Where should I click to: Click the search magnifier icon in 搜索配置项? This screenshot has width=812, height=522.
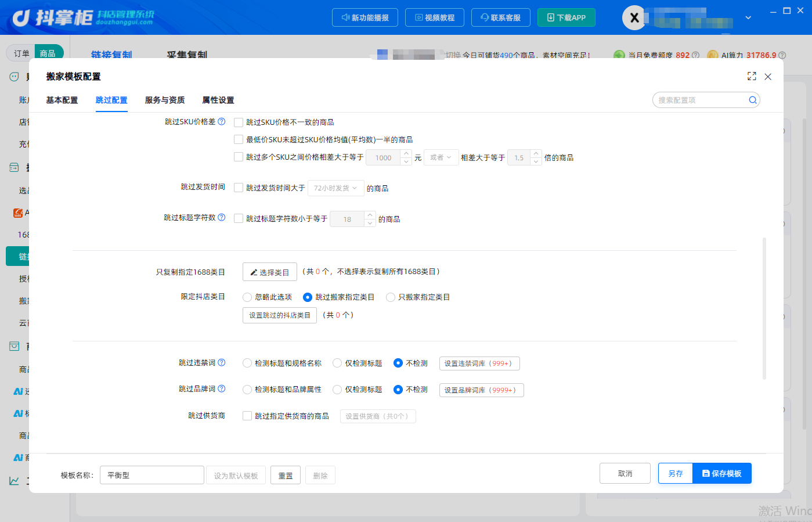[752, 100]
